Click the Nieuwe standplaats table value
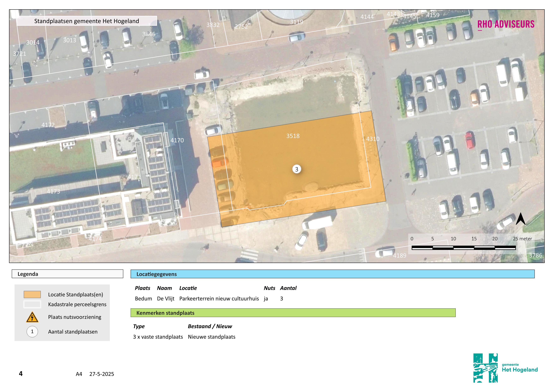Screen dimensions: 554x392 tap(211, 337)
